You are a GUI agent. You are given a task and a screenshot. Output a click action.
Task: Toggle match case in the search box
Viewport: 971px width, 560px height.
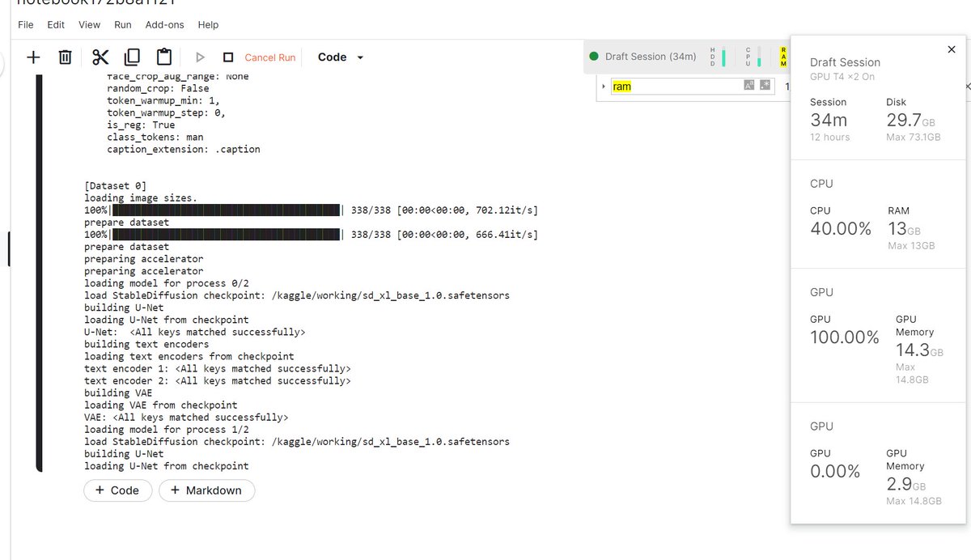point(749,86)
